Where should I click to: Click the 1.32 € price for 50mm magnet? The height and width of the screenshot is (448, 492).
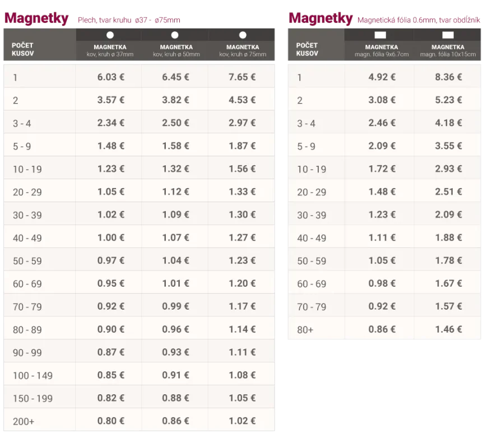point(175,169)
